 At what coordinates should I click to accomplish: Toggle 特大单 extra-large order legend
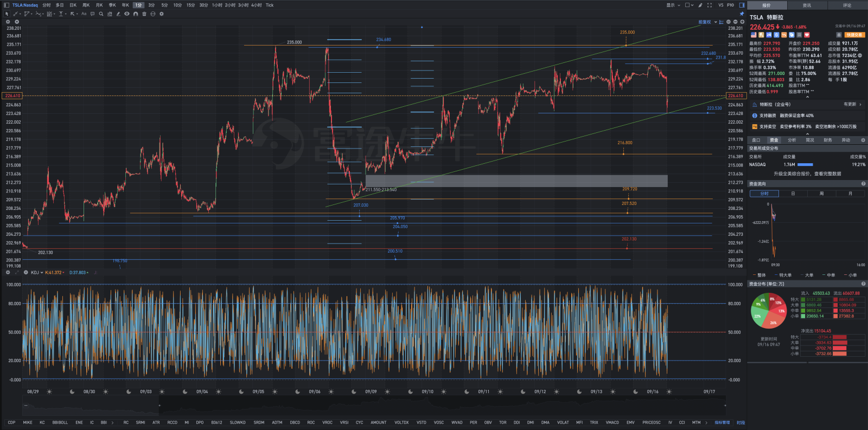click(x=783, y=275)
